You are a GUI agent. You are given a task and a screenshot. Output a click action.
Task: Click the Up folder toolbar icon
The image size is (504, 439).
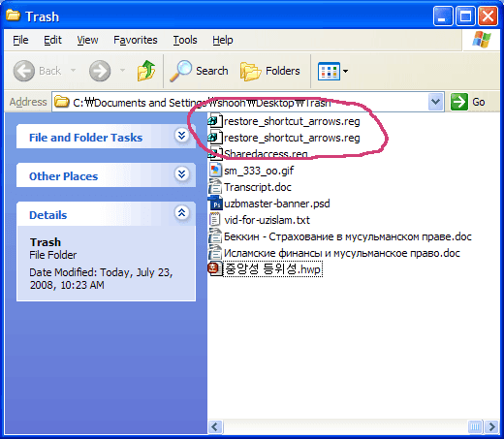pos(146,71)
